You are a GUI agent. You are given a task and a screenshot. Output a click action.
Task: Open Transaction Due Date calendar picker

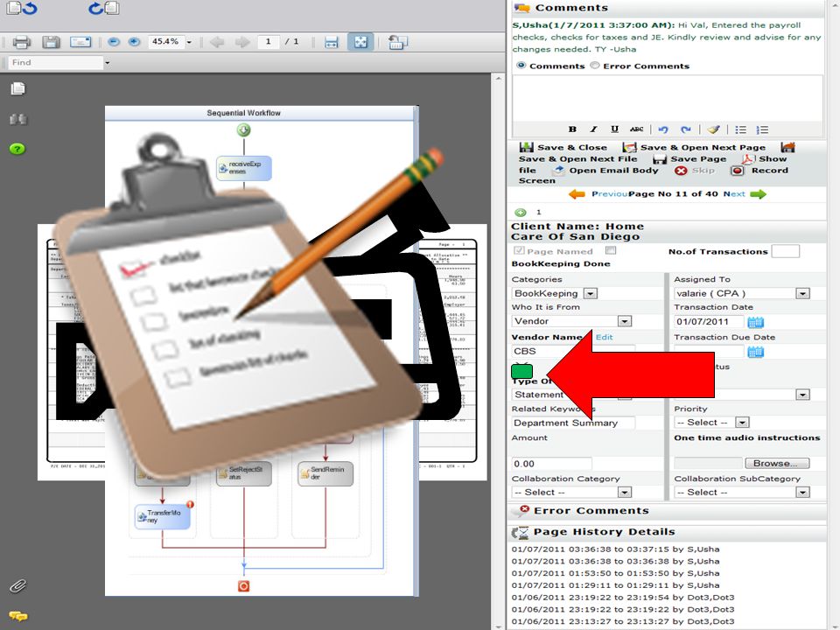tap(755, 352)
